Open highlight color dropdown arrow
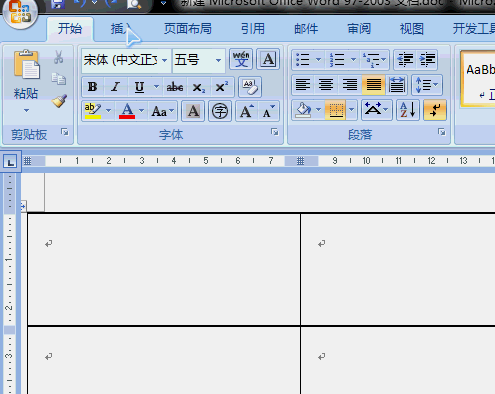 click(x=108, y=110)
